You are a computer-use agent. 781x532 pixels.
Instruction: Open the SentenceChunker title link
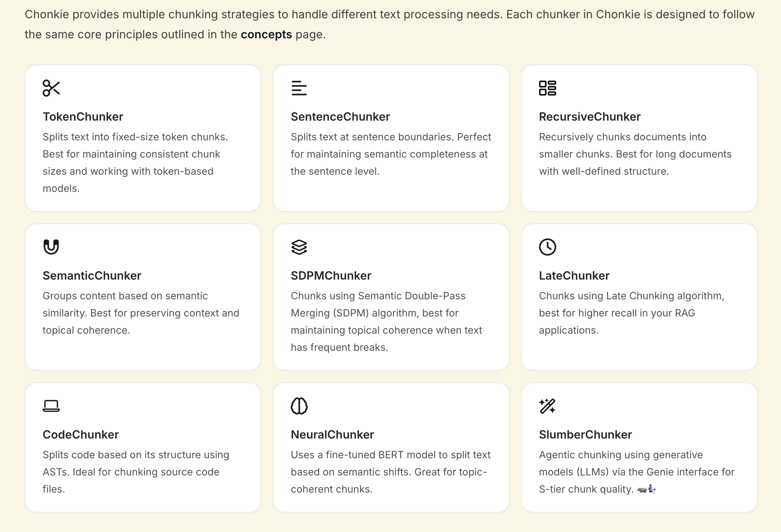click(340, 117)
